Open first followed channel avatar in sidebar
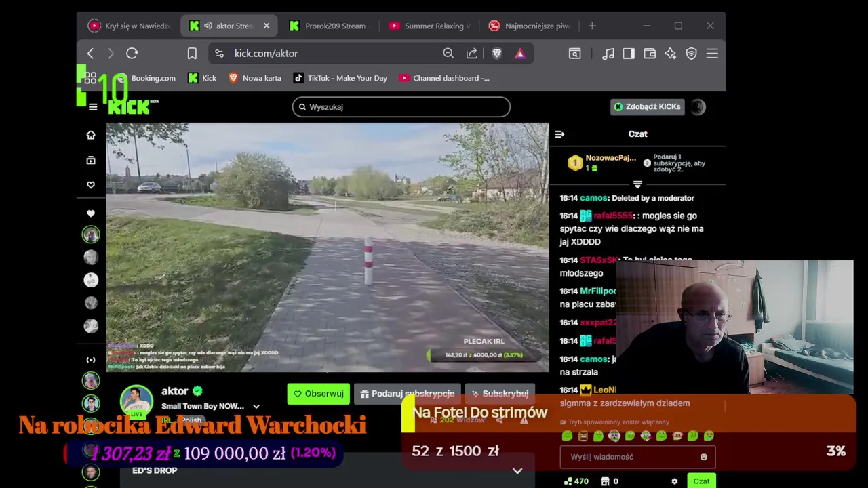The image size is (868, 488). (91, 235)
